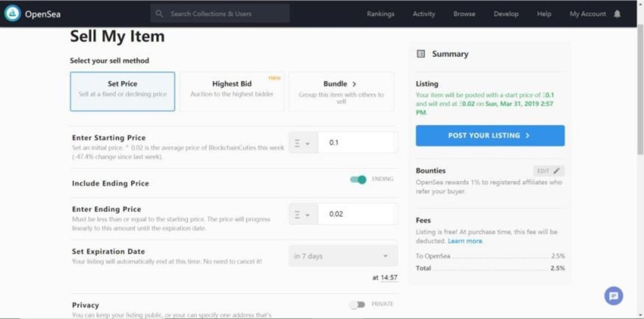Open starting price currency dropdown
Viewport: 644px width, 319px height.
coord(303,143)
